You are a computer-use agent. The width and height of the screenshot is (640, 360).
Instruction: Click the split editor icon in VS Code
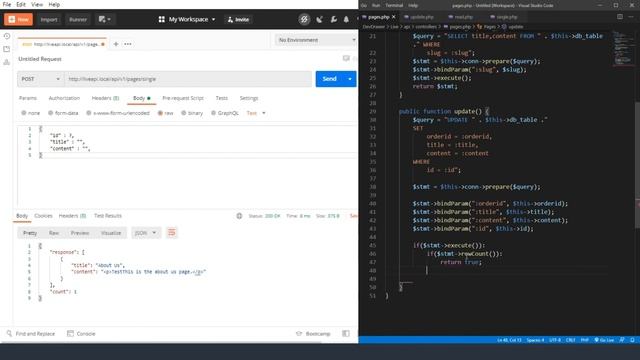(x=620, y=17)
